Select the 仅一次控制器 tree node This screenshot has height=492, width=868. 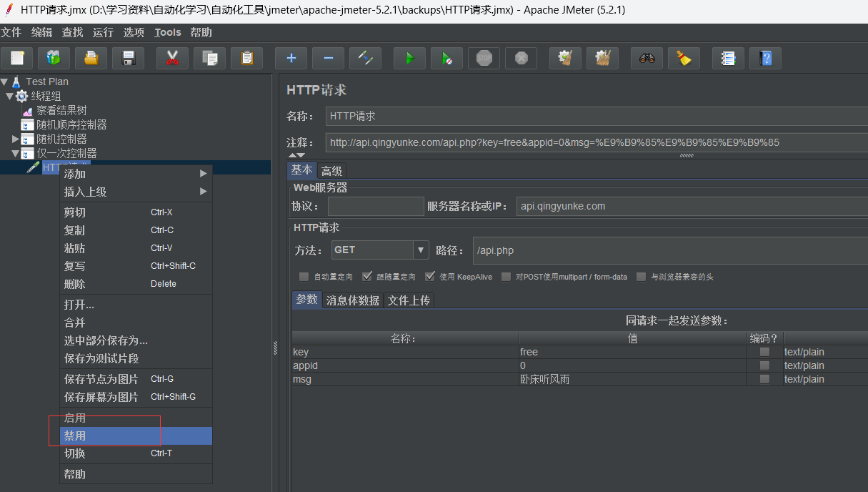[59, 153]
